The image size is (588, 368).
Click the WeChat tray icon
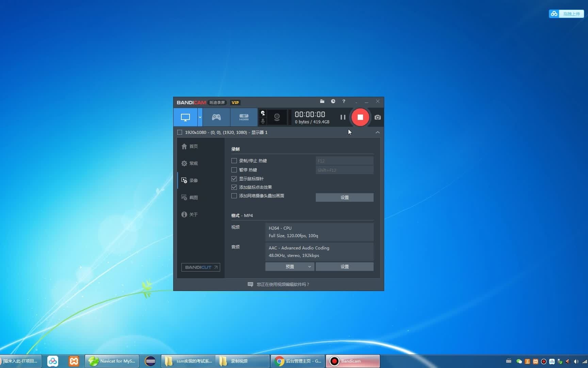coord(519,362)
